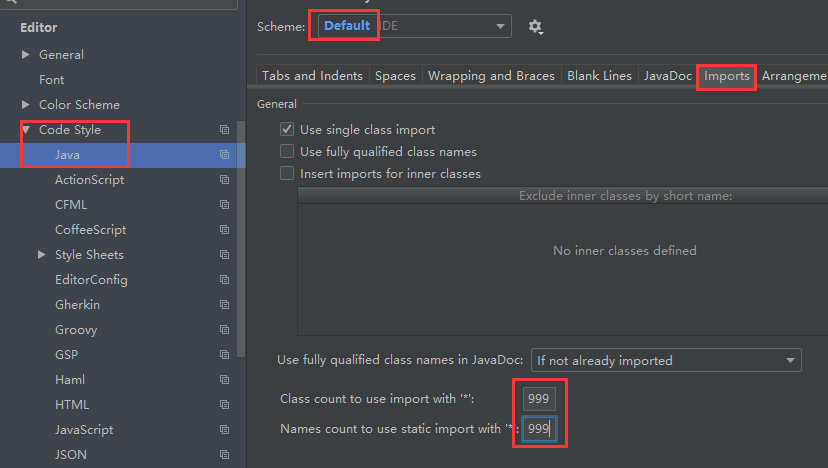Click the copy icon next to CoffeeScript
Viewport: 828px width, 468px height.
(x=225, y=230)
